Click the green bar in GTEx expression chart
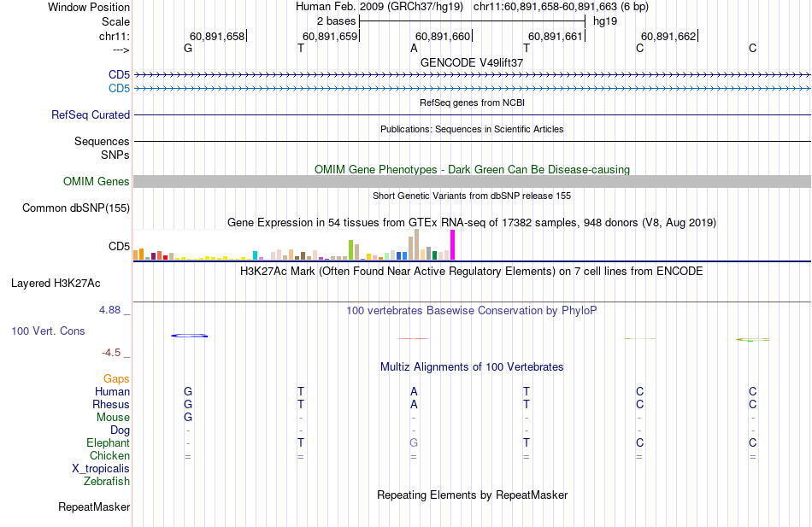The height and width of the screenshot is (527, 812). point(350,249)
